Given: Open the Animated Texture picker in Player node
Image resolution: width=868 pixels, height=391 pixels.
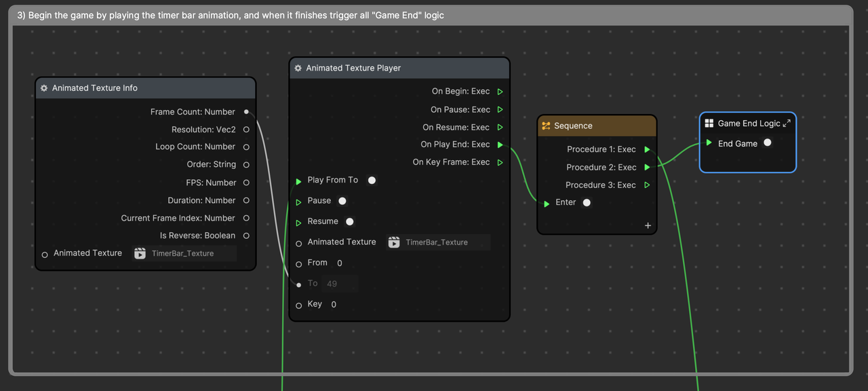Looking at the screenshot, I should pyautogui.click(x=438, y=242).
